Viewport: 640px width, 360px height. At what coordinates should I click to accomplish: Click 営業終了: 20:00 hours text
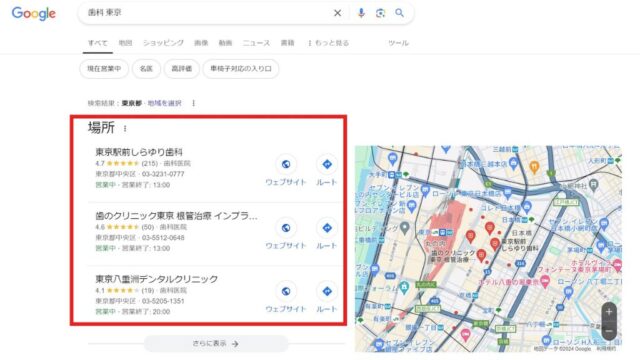[146, 311]
